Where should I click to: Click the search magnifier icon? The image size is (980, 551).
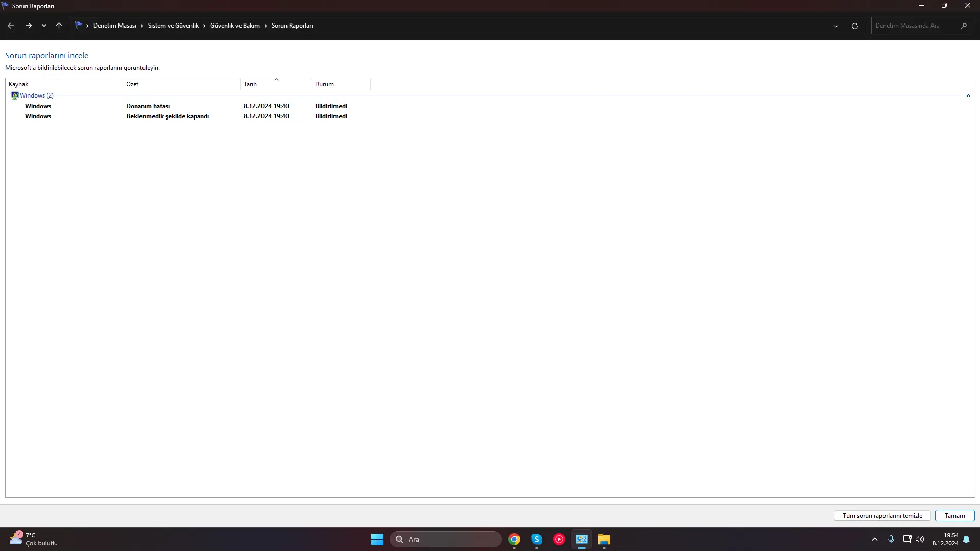964,26
